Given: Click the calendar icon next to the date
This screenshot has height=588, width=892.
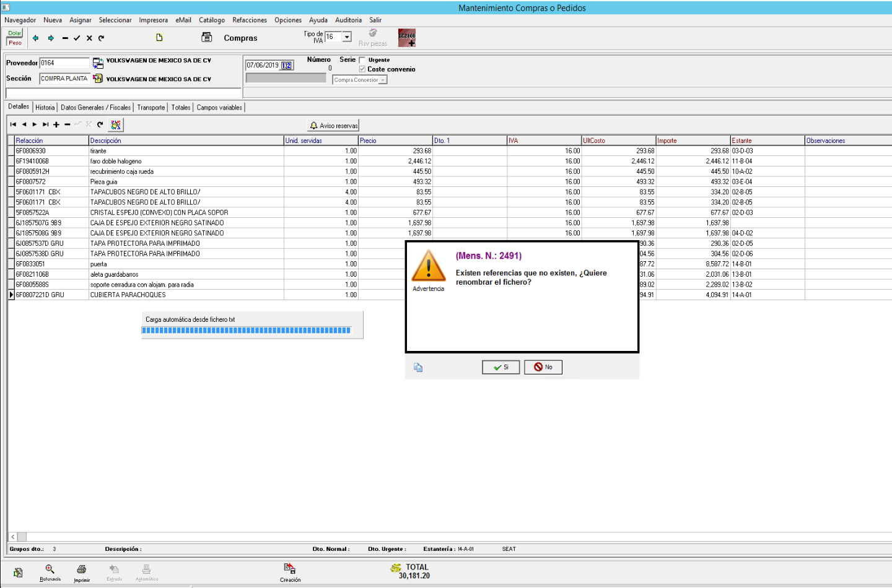Looking at the screenshot, I should tap(287, 66).
